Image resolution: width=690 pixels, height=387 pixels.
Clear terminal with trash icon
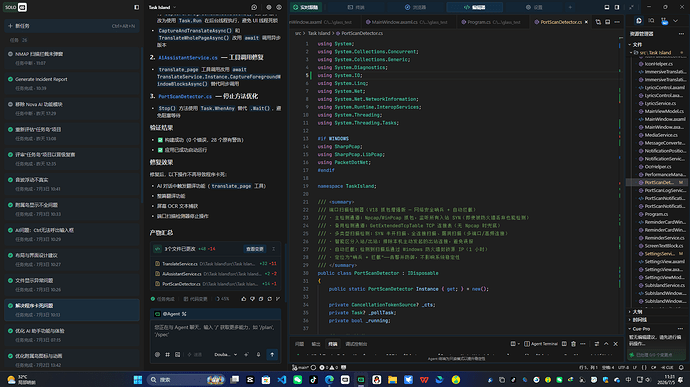click(x=573, y=344)
